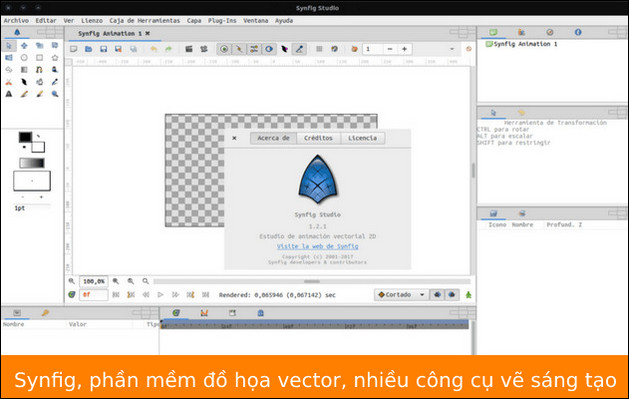Select Synfig Animation 1 in canvas browser
The height and width of the screenshot is (399, 629).
click(521, 44)
